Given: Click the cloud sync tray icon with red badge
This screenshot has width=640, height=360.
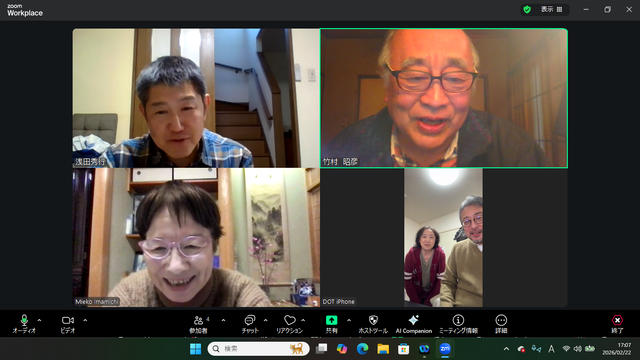Looking at the screenshot, I should [521, 349].
